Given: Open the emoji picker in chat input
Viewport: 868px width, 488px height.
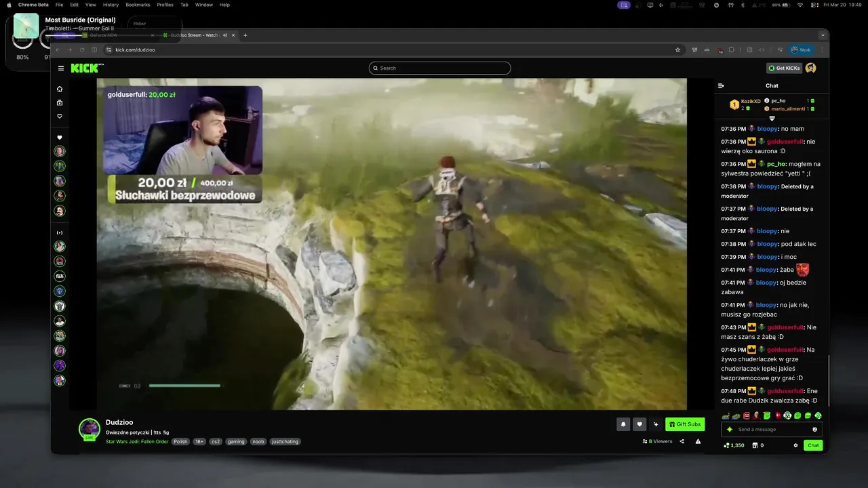Looking at the screenshot, I should [814, 429].
